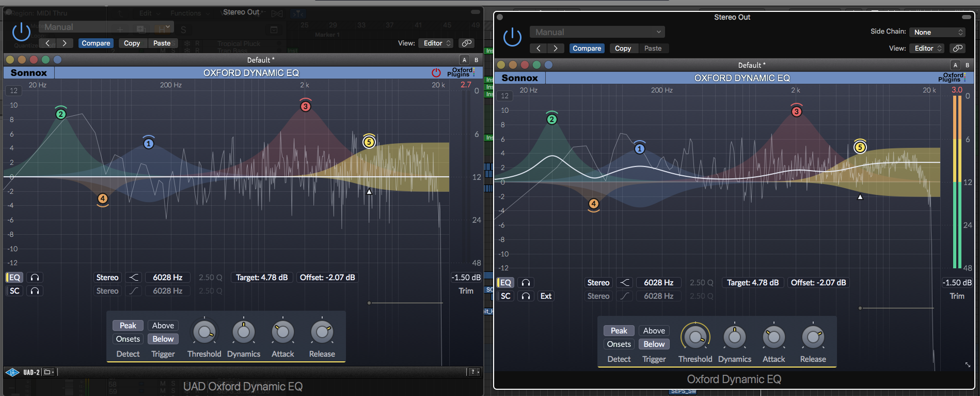Image resolution: width=980 pixels, height=396 pixels.
Task: Select EQ band 5 node in left plugin
Action: pos(369,142)
